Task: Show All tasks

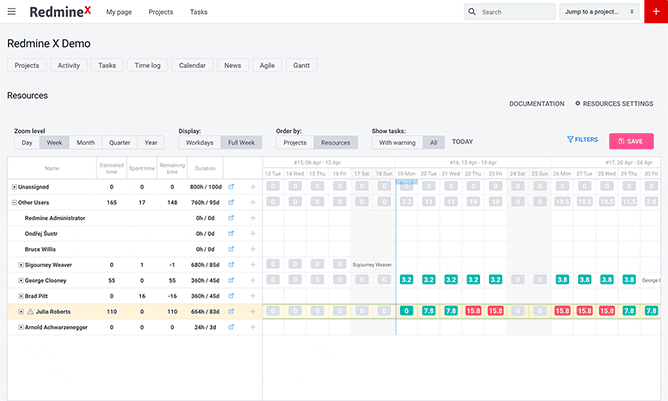Action: [x=433, y=142]
